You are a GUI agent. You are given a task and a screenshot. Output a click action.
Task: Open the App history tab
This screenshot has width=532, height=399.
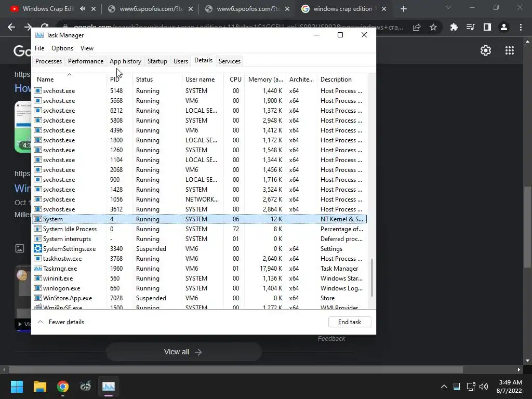click(125, 61)
